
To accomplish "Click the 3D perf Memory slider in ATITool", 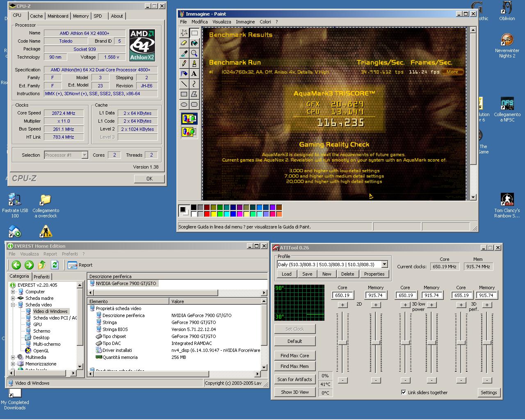I will tap(487, 342).
